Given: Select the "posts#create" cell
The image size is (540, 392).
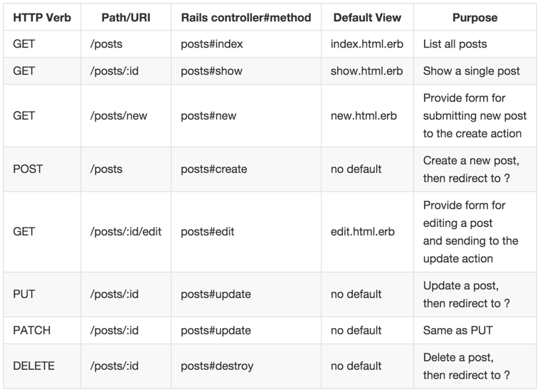Looking at the screenshot, I should tap(214, 169).
